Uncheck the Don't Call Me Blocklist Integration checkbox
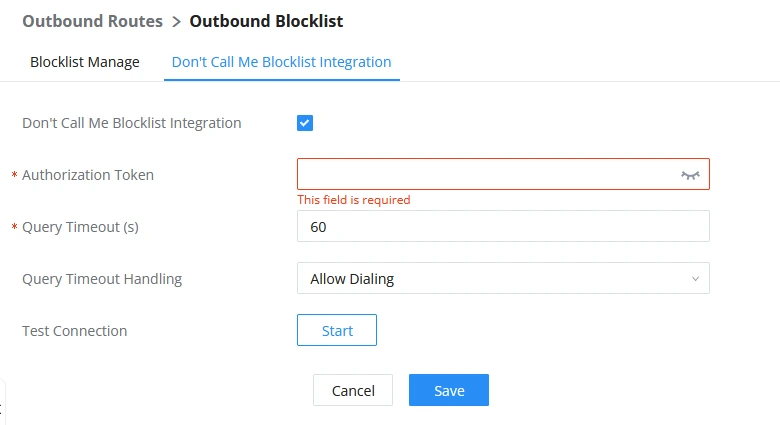This screenshot has width=780, height=425. click(x=305, y=123)
